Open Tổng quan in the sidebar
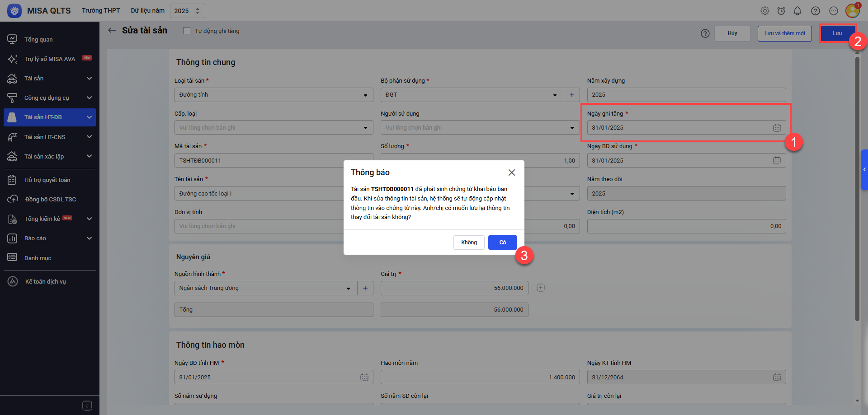Image resolution: width=868 pixels, height=415 pixels. pyautogui.click(x=38, y=40)
